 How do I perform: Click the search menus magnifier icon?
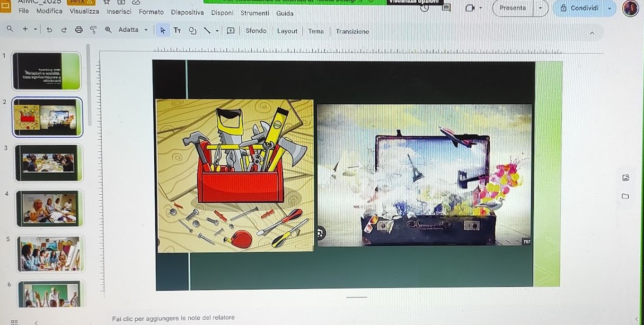click(x=10, y=29)
